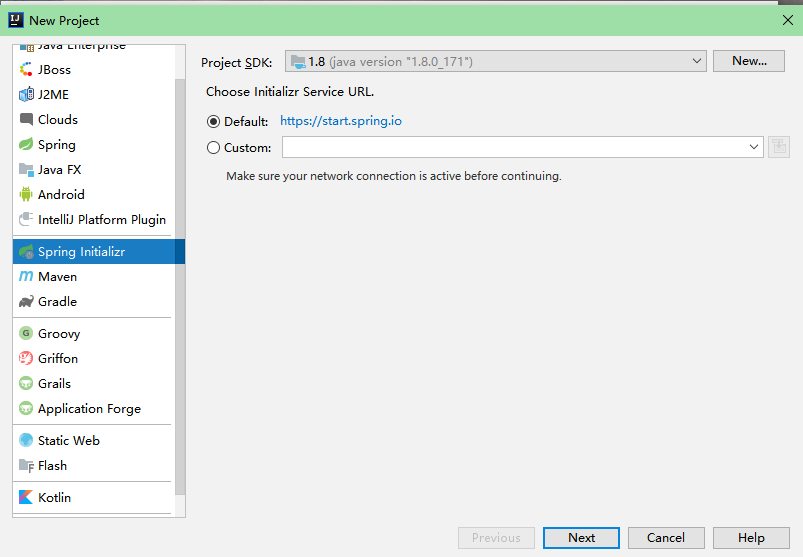Choose JBoss project type
803x557 pixels.
94,70
